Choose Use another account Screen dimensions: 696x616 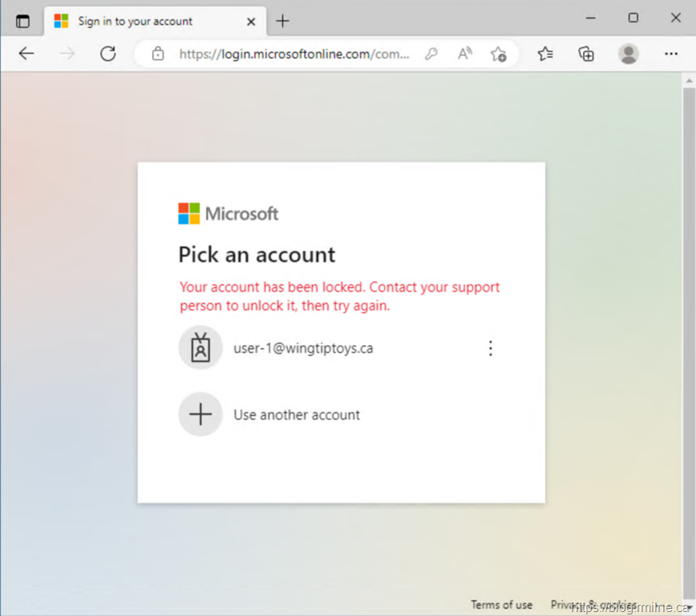pos(297,415)
